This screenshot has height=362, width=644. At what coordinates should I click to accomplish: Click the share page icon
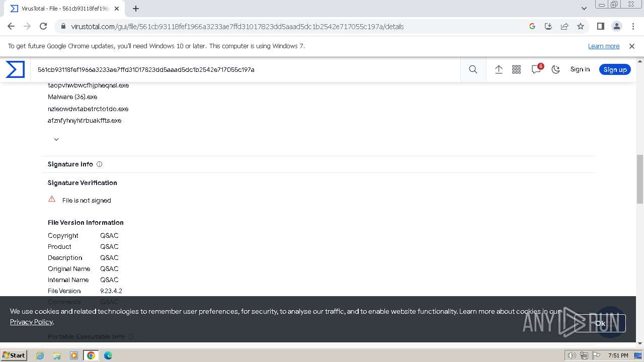click(565, 26)
